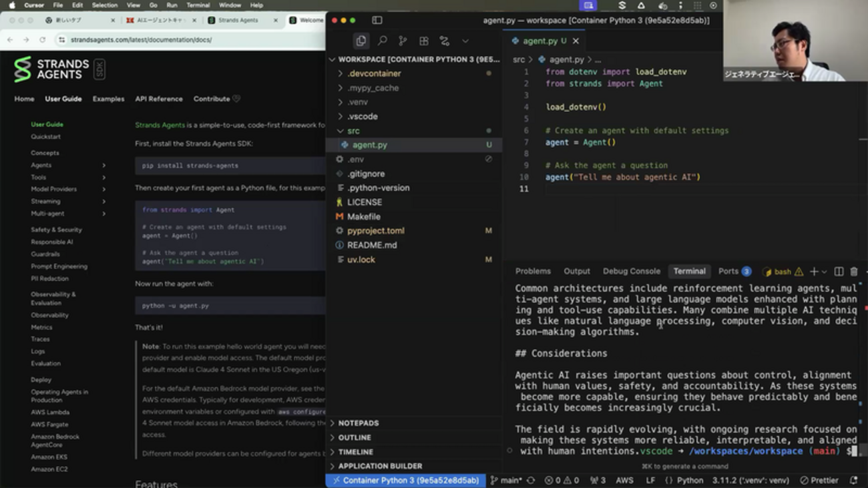Open the new terminal launch profile dropdown
Image resolution: width=868 pixels, height=488 pixels.
pos(825,272)
